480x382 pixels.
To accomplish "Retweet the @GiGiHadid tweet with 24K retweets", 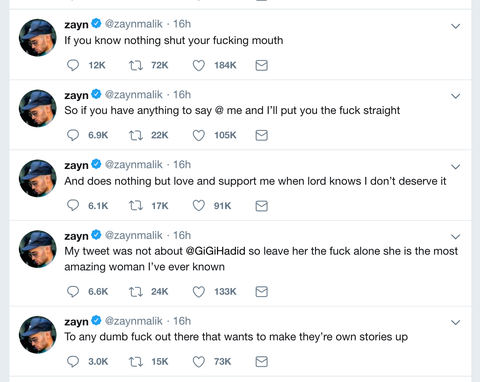I will coord(136,292).
